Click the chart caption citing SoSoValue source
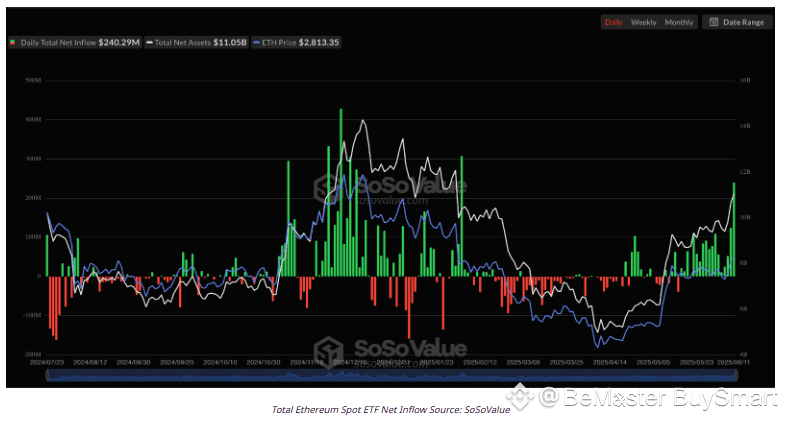The height and width of the screenshot is (422, 785). coord(391,409)
